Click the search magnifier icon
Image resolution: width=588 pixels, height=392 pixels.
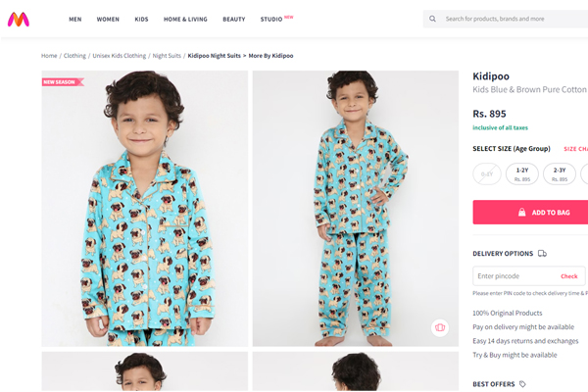(x=433, y=19)
